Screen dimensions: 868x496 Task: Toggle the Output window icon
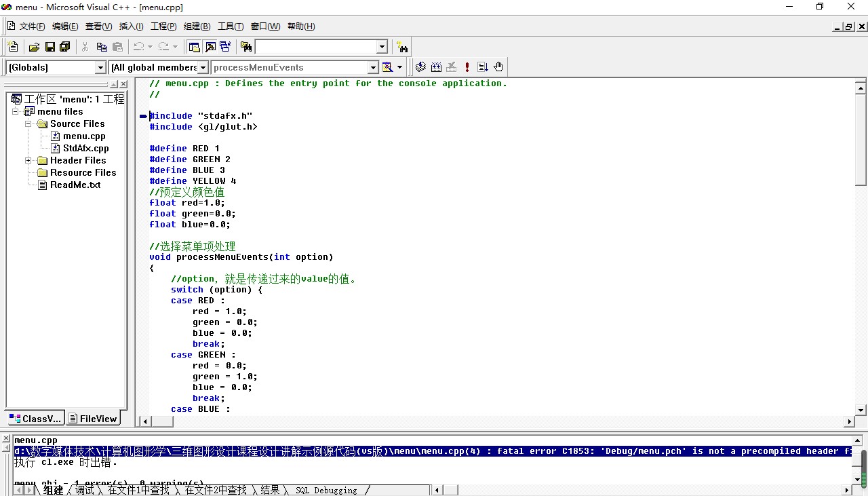210,47
